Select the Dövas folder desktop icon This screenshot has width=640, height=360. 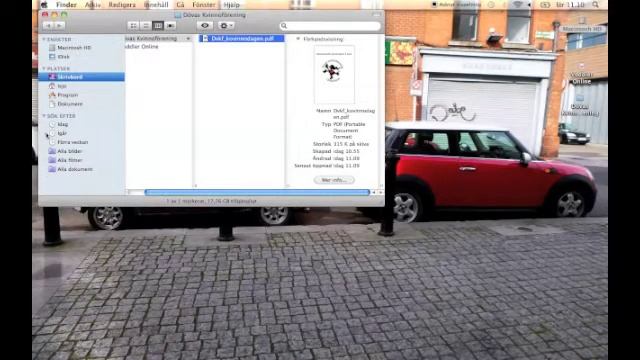click(x=580, y=105)
